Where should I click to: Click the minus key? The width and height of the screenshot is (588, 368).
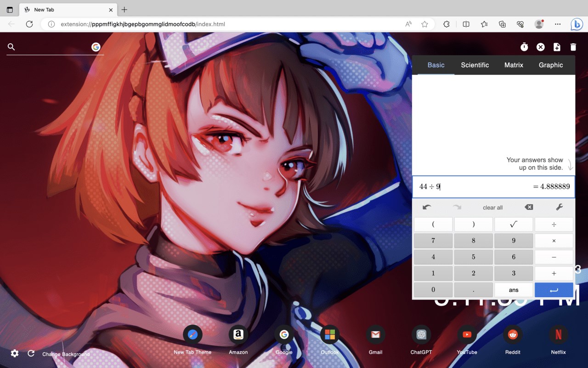click(554, 257)
